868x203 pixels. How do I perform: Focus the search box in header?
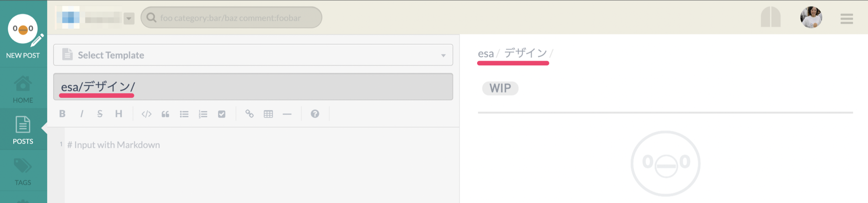231,17
